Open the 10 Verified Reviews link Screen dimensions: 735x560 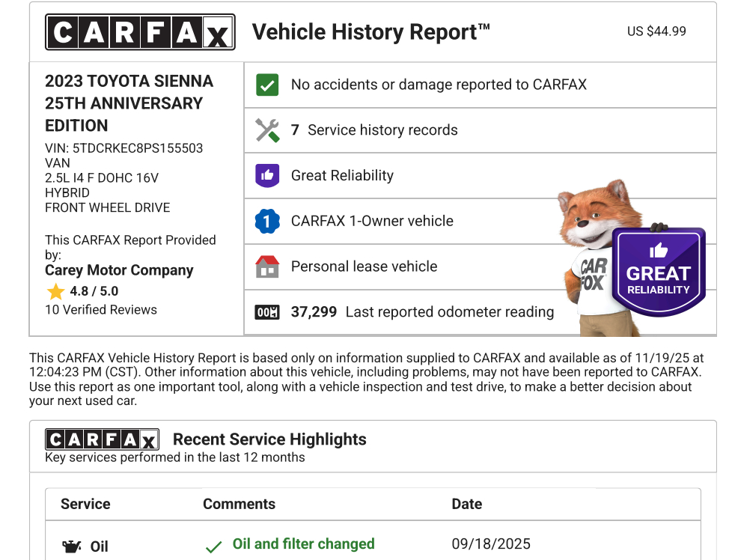(x=101, y=310)
